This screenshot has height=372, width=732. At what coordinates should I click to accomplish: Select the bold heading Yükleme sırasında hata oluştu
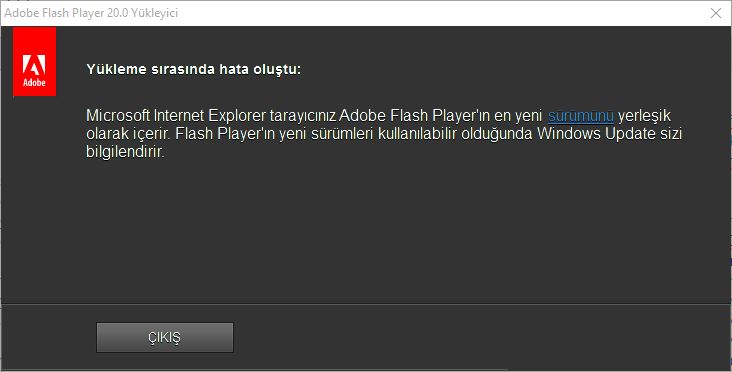(194, 70)
